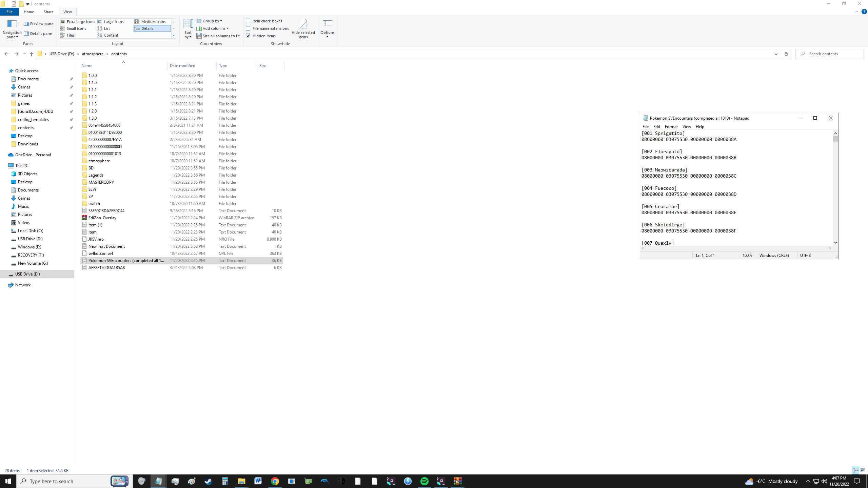Open OneDrive - Personal in navigation pane
The width and height of the screenshot is (868, 488).
pyautogui.click(x=33, y=155)
